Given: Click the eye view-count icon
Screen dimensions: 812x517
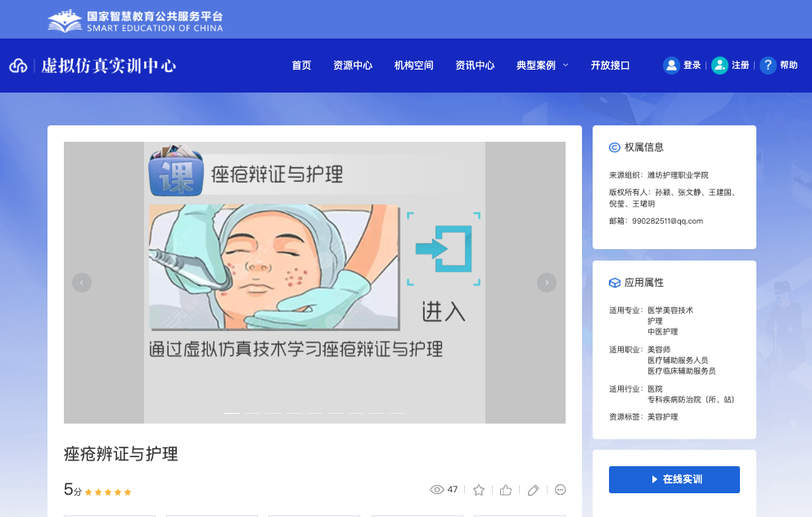Looking at the screenshot, I should pyautogui.click(x=436, y=490).
